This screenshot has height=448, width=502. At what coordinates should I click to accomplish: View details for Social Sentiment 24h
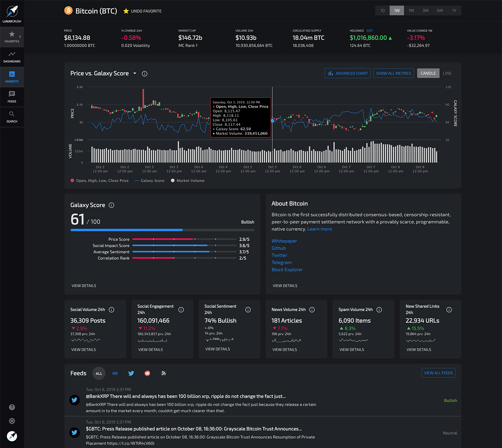(x=218, y=349)
